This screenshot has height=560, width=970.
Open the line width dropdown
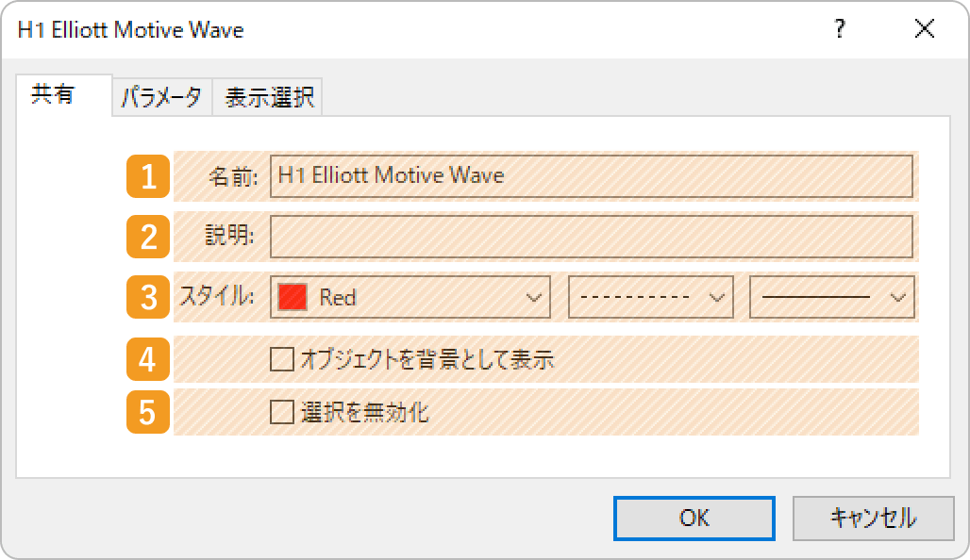point(831,298)
